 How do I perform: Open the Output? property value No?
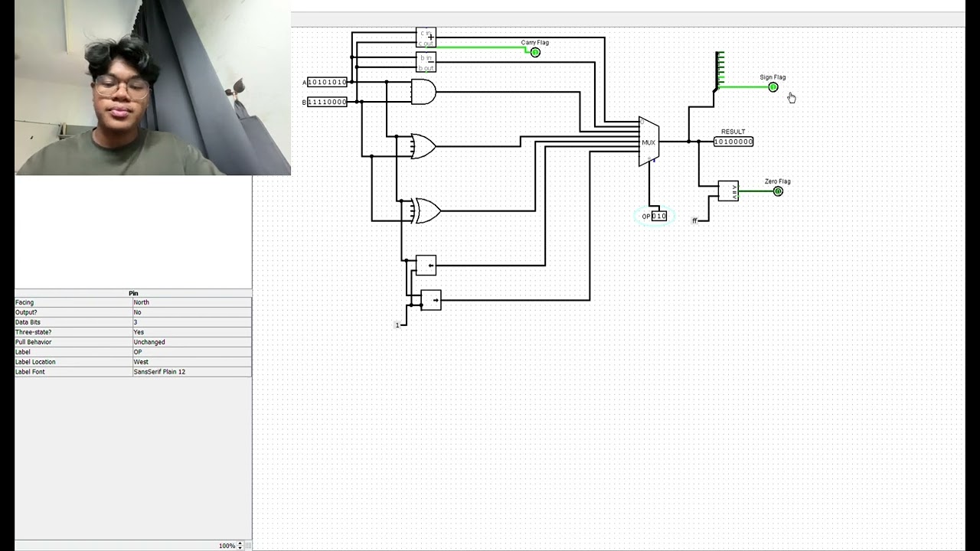191,312
